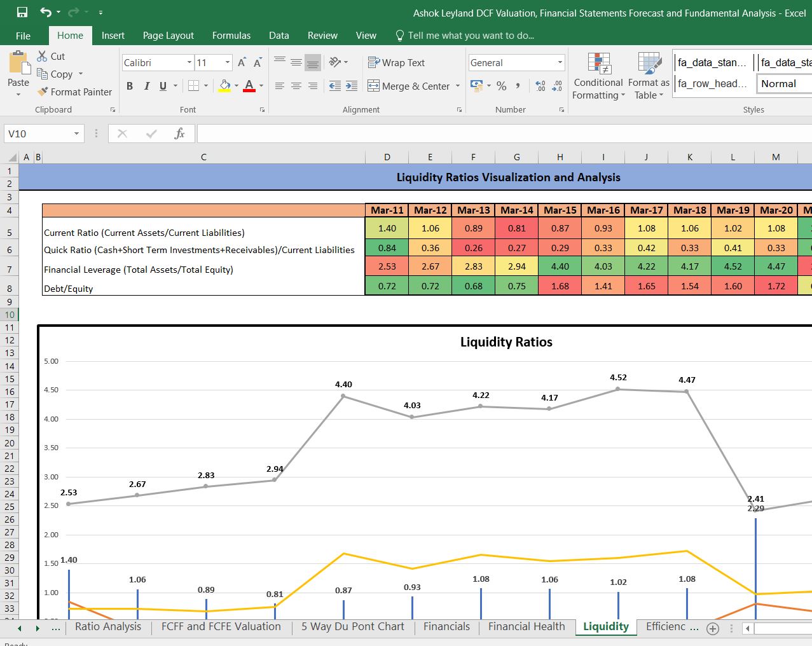Image resolution: width=812 pixels, height=646 pixels.
Task: Switch to the Data ribbon tab
Action: (x=279, y=36)
